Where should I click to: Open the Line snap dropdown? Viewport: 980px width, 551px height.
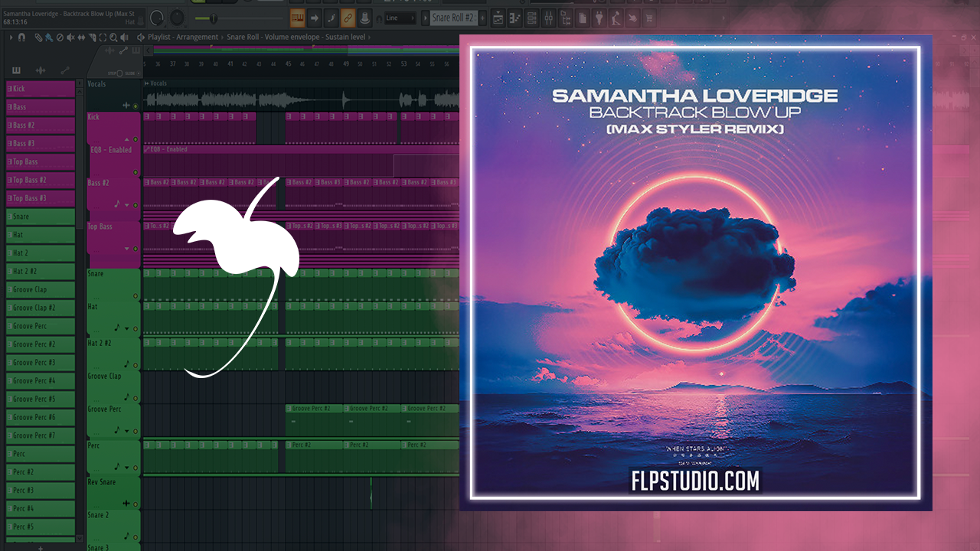(x=400, y=18)
